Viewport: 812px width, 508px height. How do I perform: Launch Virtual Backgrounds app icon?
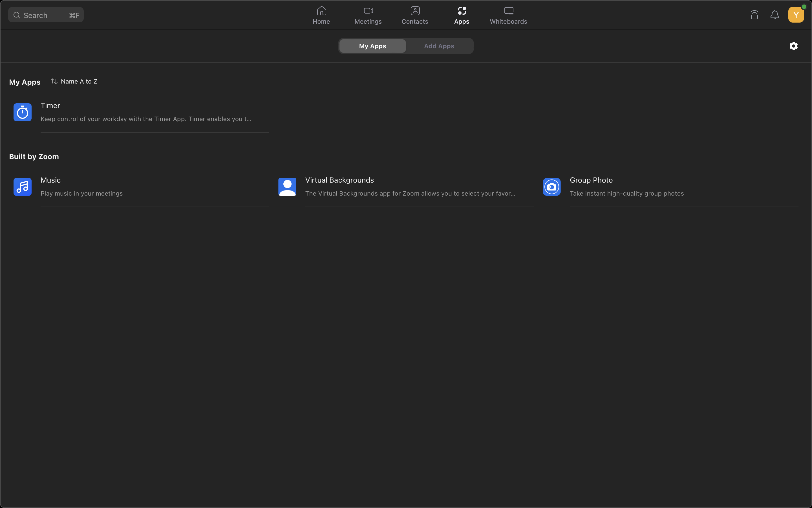coord(287,187)
